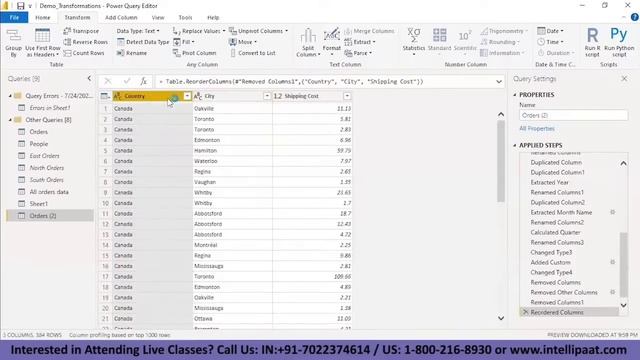The height and width of the screenshot is (360, 640).
Task: Collapse the Queries pane
Action: coord(89,78)
